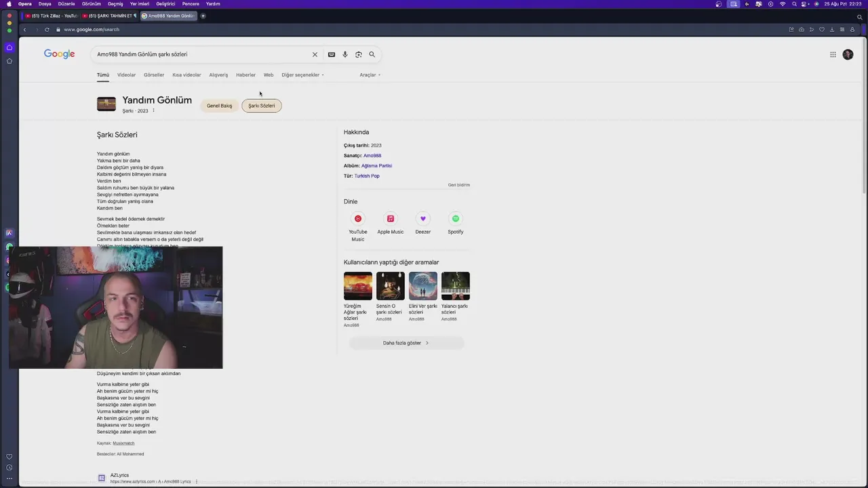Viewport: 868px width, 488px height.
Task: Open the on-screen keyboard input tool
Action: 332,54
